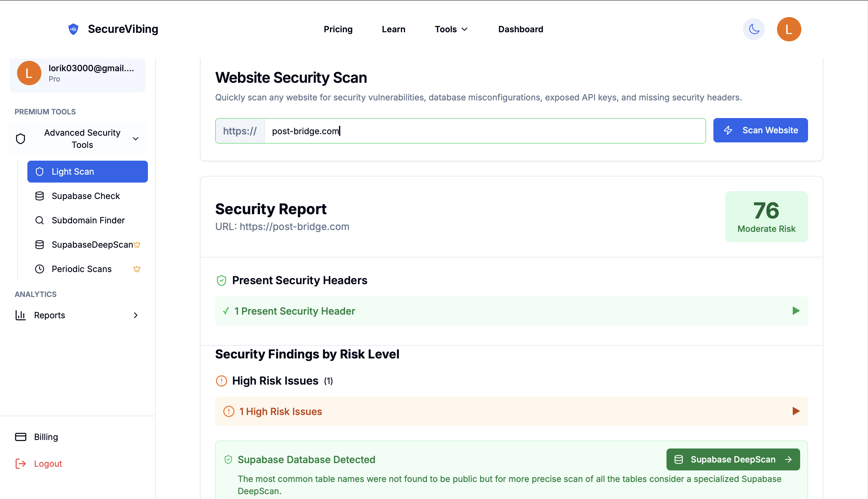The image size is (868, 499).
Task: Click the Subdomain Finder magnifier icon
Action: coord(40,220)
